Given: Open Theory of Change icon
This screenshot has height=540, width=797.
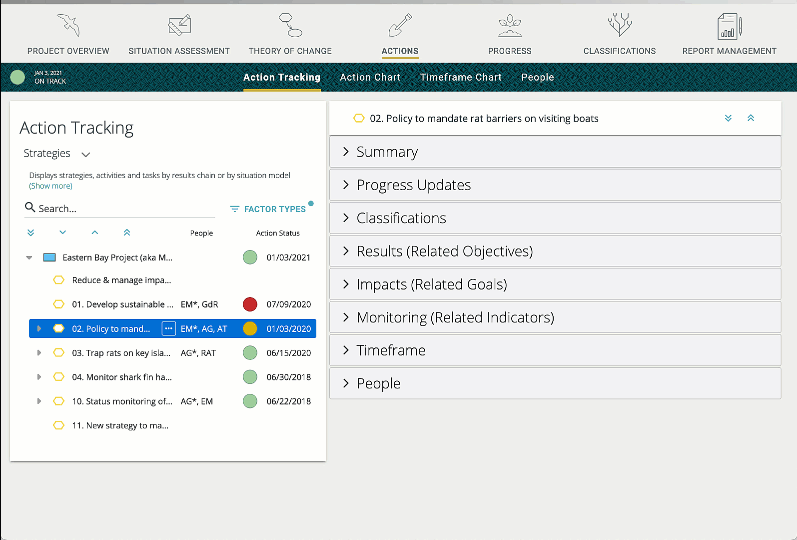Looking at the screenshot, I should 289,25.
